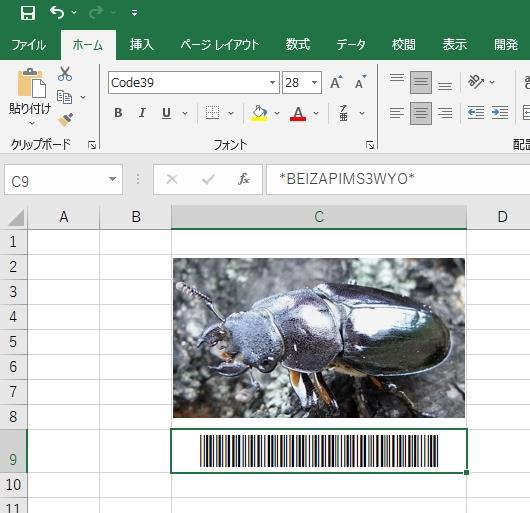The image size is (530, 513).
Task: Increase the indent
Action: coord(500,113)
